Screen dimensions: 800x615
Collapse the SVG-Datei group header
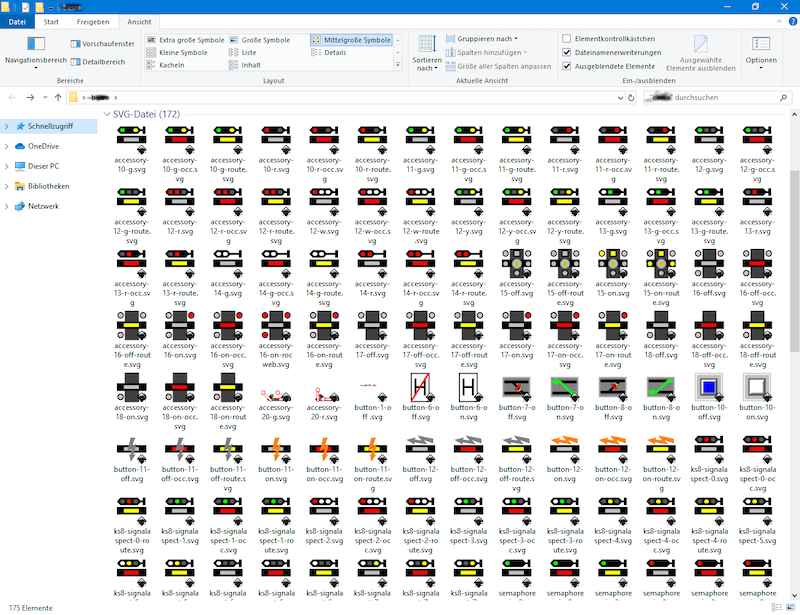107,115
